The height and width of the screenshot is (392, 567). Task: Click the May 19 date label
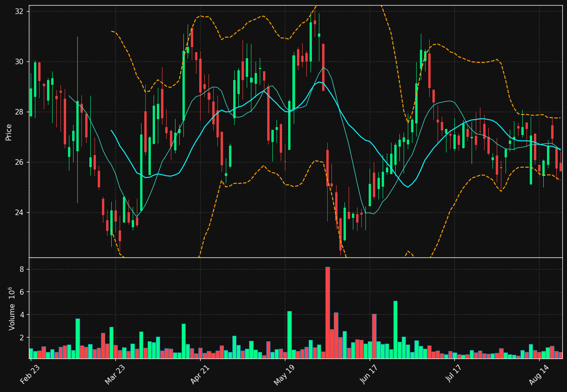click(x=284, y=375)
